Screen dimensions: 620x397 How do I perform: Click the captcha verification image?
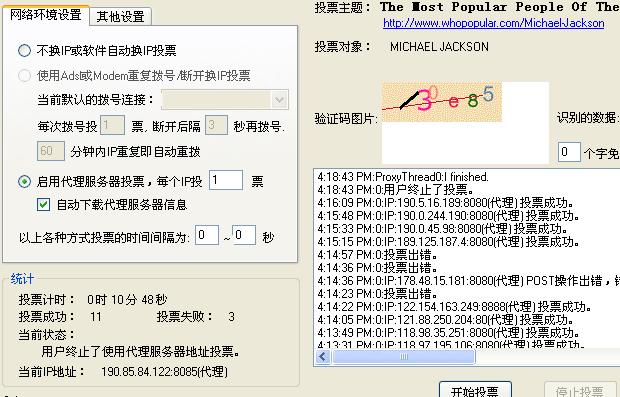[442, 102]
